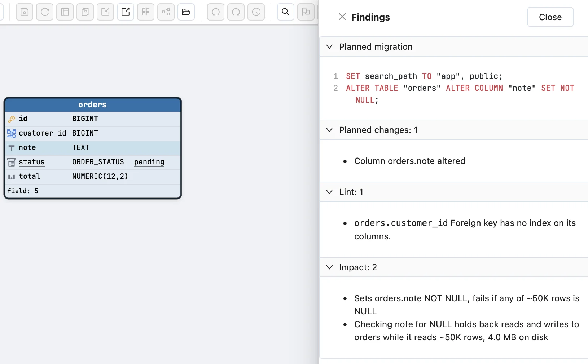The width and height of the screenshot is (588, 364).
Task: Click the status column name link
Action: (32, 162)
